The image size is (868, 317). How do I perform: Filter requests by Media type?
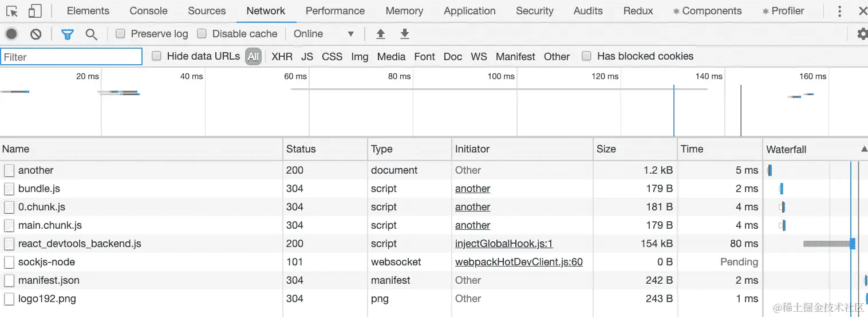click(x=391, y=57)
